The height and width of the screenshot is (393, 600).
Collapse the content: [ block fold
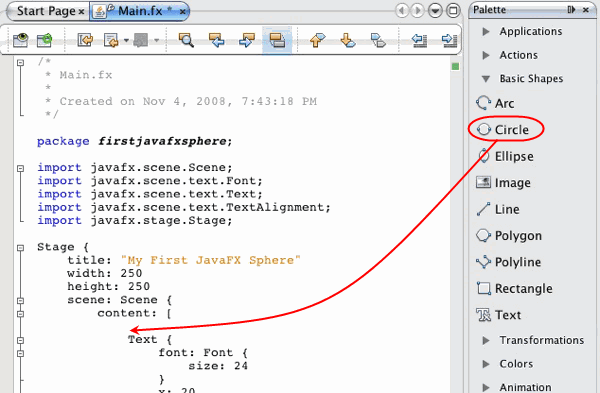[x=21, y=314]
